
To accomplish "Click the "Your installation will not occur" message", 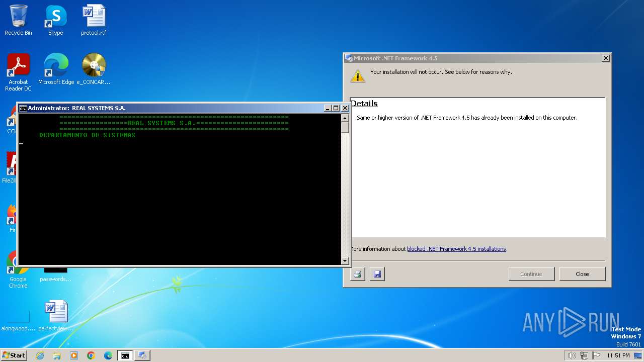I will coord(441,72).
